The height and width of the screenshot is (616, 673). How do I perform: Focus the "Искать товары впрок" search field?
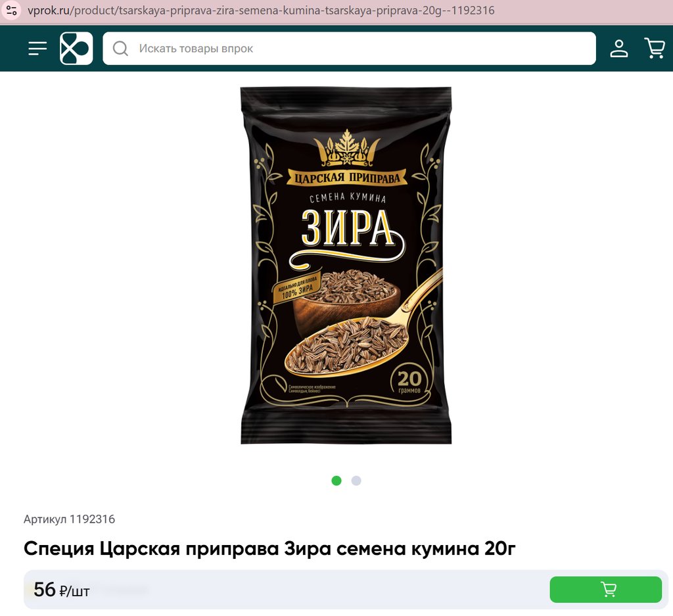click(349, 49)
